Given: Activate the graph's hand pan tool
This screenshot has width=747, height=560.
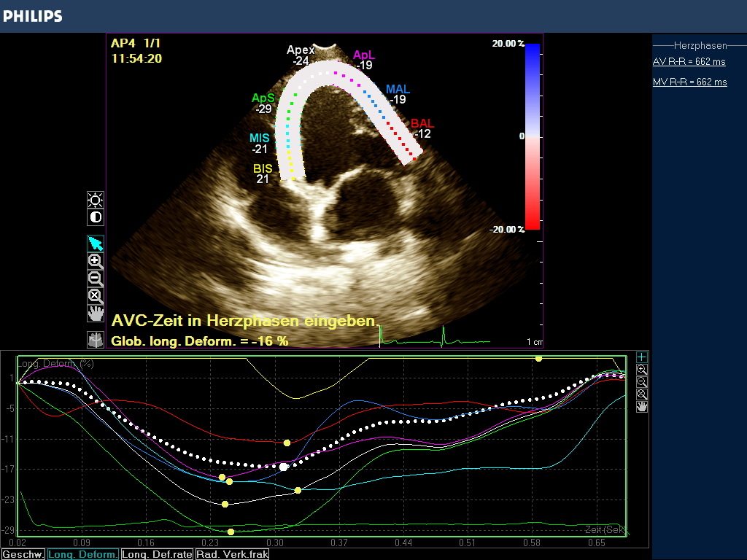Looking at the screenshot, I should click(x=642, y=407).
